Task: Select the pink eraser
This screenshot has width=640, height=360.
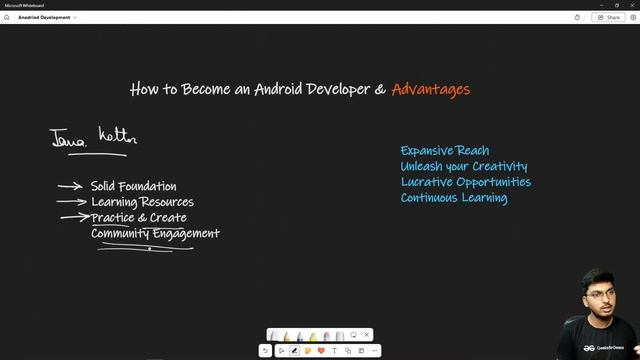Action: 327,336
